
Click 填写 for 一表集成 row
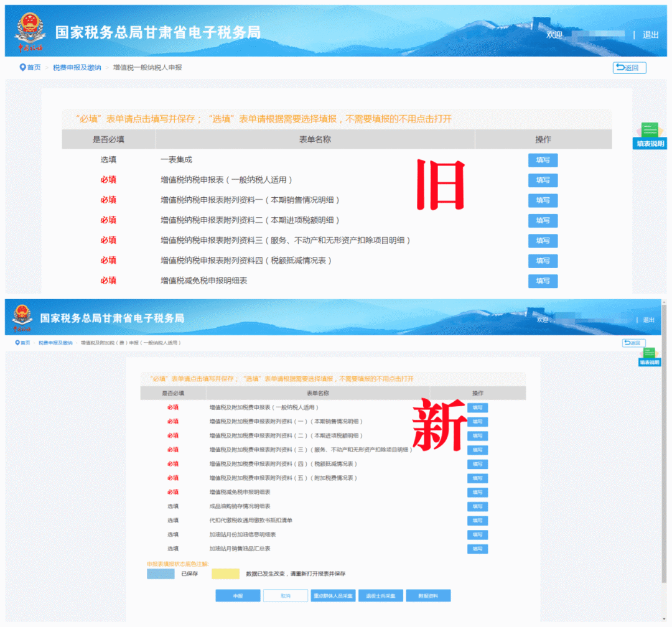click(x=543, y=160)
